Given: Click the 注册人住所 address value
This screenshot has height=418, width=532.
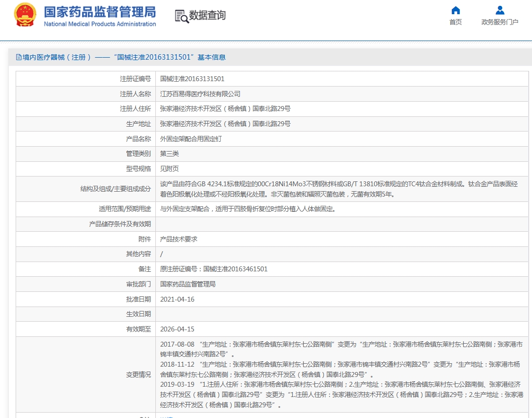Looking at the screenshot, I should pos(225,109).
